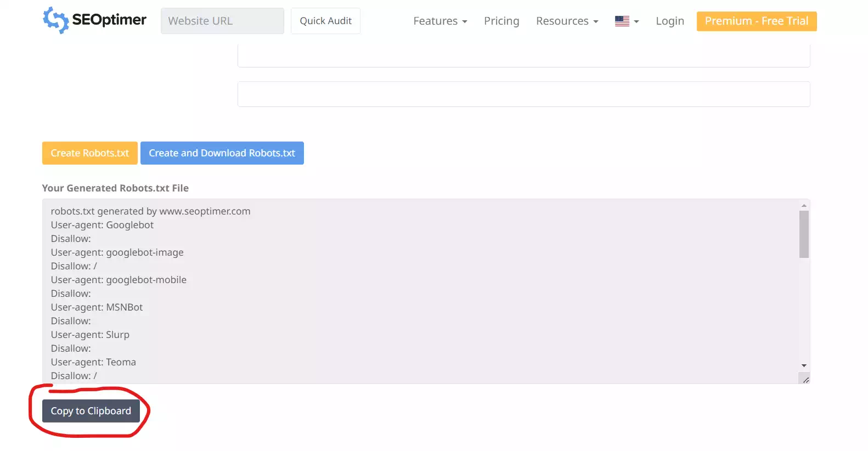
Task: Click the upper partially visible input field
Action: tap(523, 56)
